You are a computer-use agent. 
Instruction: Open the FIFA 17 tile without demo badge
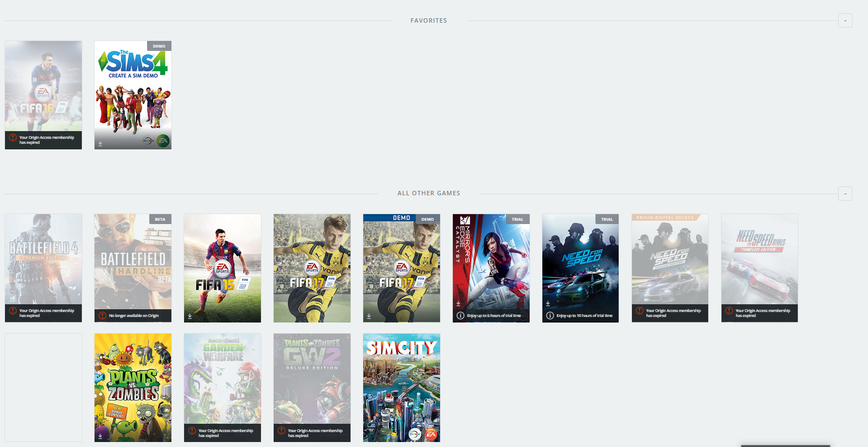pyautogui.click(x=312, y=268)
